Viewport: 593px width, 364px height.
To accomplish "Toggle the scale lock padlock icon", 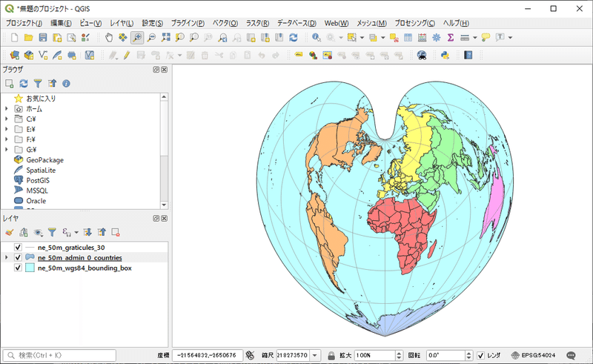I will click(x=331, y=355).
